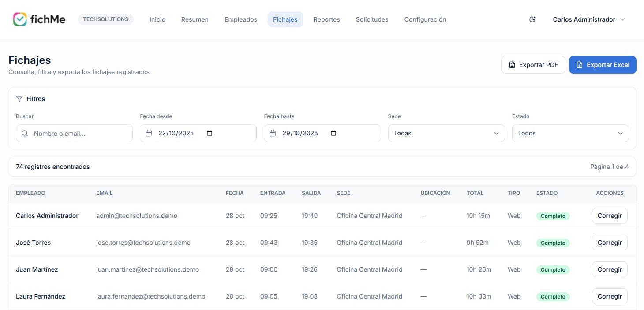Go to Inicio tab
The width and height of the screenshot is (644, 310).
pyautogui.click(x=157, y=19)
